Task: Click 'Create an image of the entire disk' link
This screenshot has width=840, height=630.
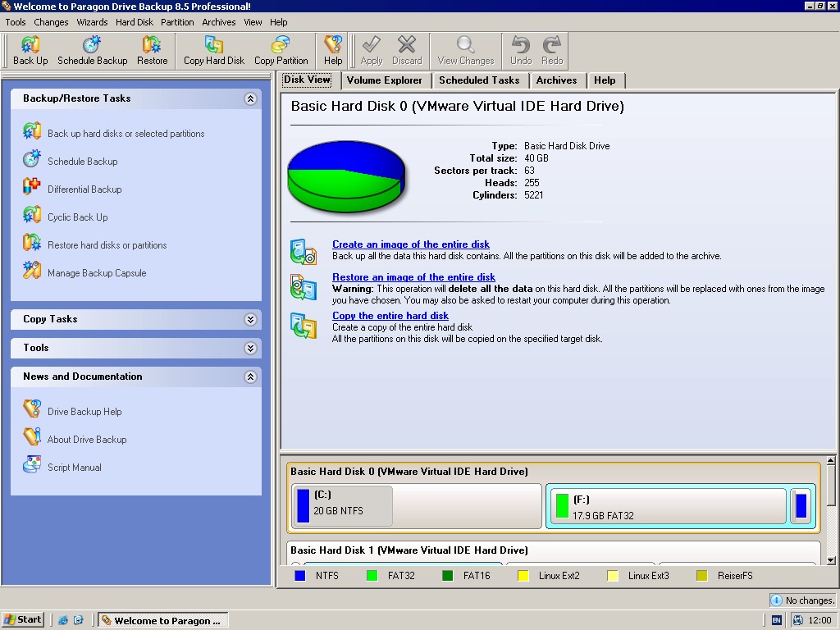Action: tap(411, 244)
